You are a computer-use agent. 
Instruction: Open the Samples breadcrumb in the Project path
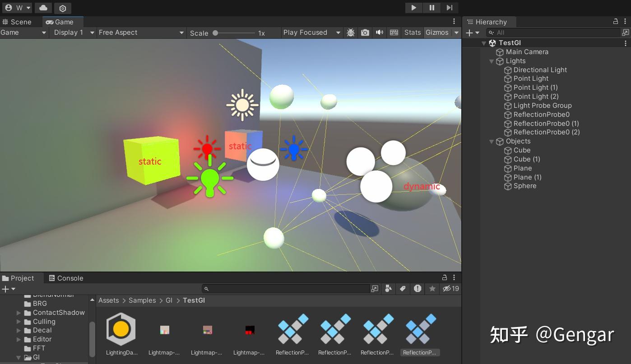point(142,300)
